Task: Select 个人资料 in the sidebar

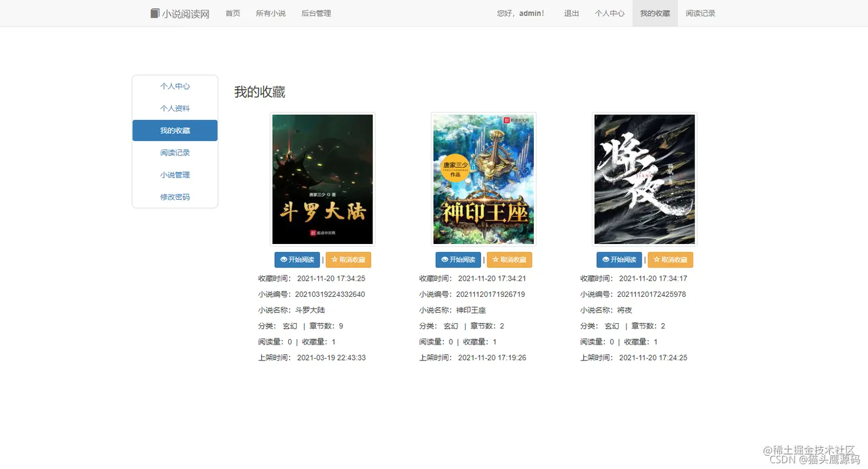Action: [x=175, y=108]
